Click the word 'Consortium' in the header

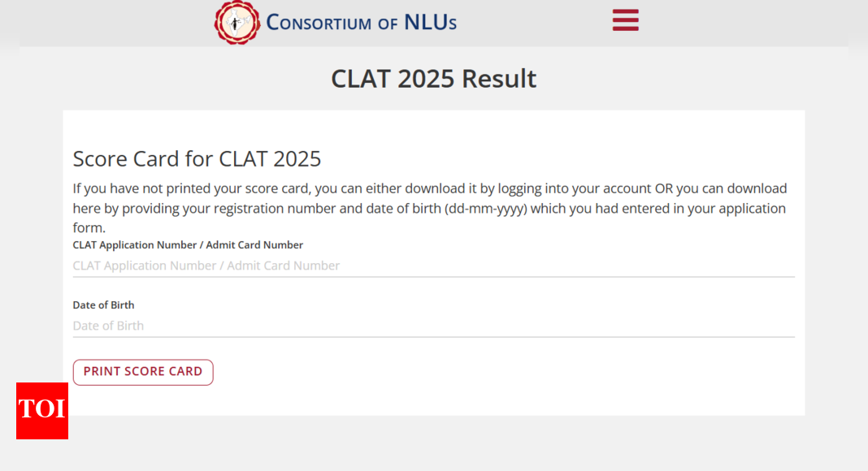point(320,23)
